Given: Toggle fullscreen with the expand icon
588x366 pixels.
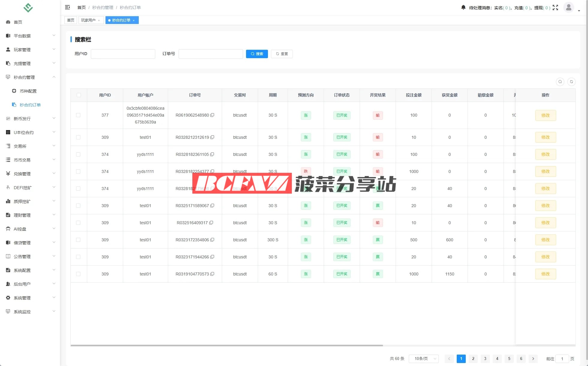Looking at the screenshot, I should (x=555, y=7).
